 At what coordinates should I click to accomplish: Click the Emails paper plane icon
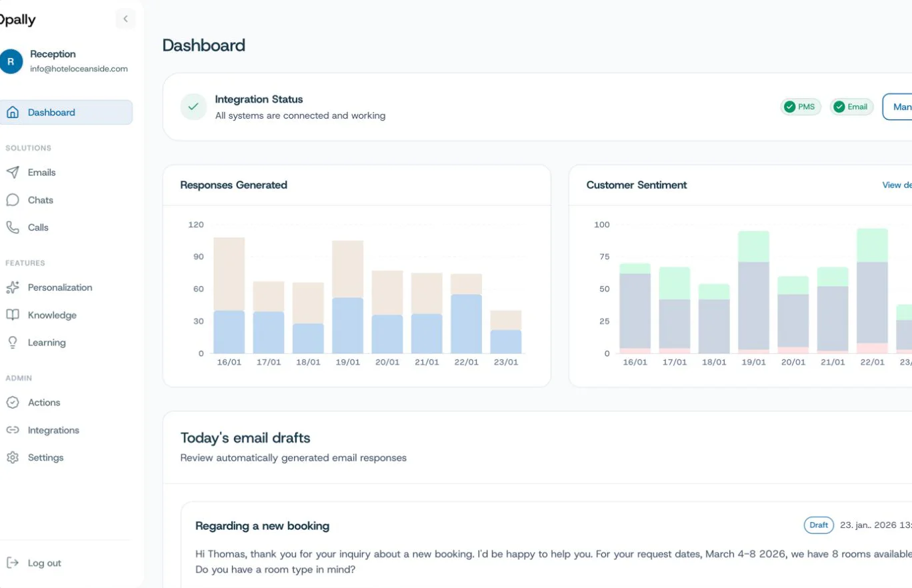point(13,173)
